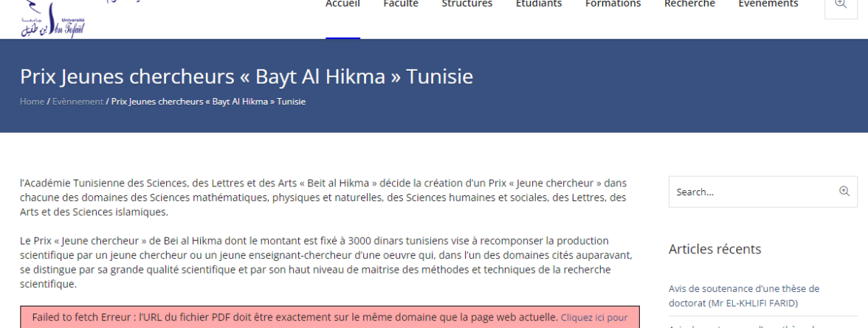The image size is (868, 328).
Task: Click the paragraph beginning 'Le Prix « Jeune chercheur »'
Action: pyautogui.click(x=326, y=262)
